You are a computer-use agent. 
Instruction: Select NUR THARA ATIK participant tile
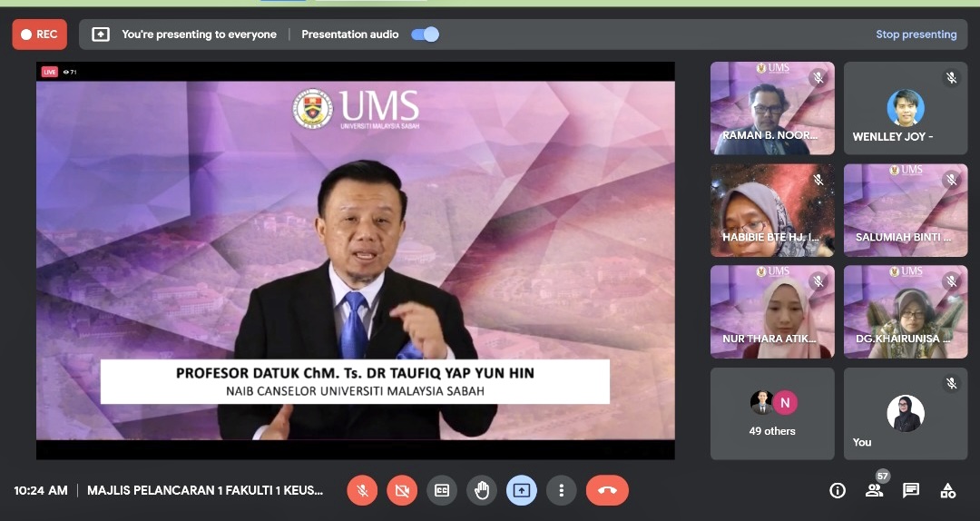tap(772, 312)
